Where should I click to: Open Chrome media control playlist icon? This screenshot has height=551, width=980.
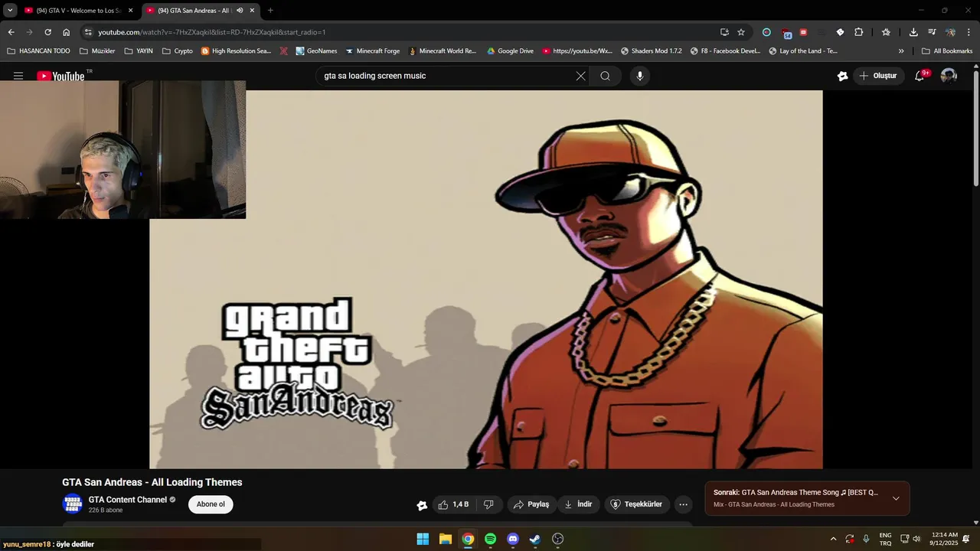932,32
